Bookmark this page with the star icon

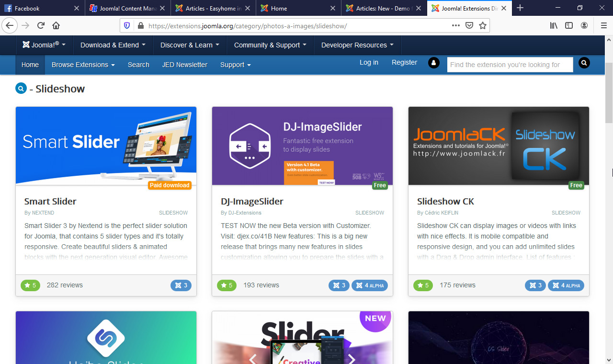(x=483, y=25)
